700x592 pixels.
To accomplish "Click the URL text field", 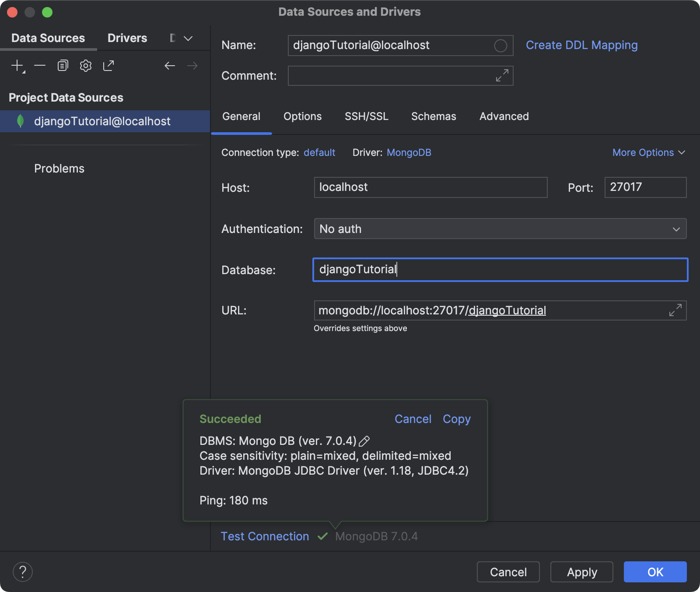I will pos(500,310).
